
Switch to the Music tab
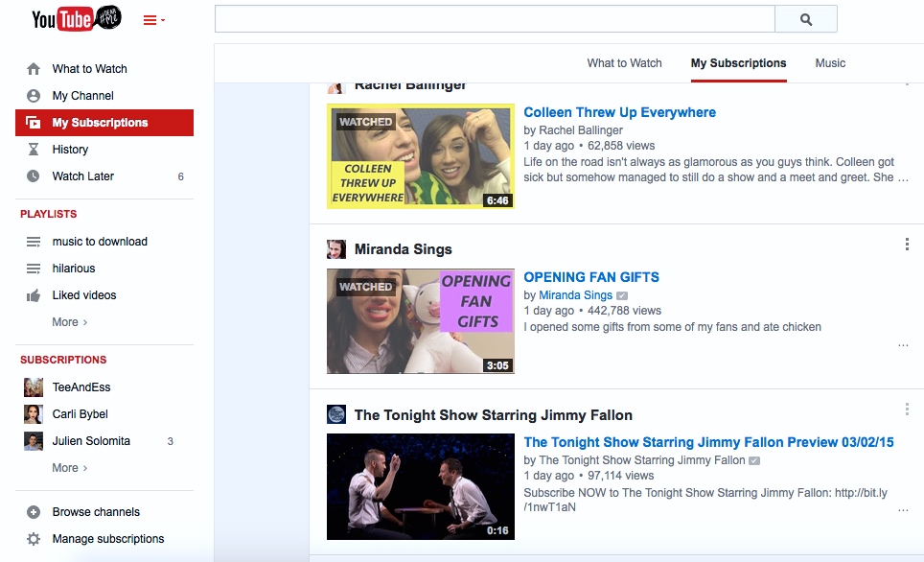[x=830, y=63]
